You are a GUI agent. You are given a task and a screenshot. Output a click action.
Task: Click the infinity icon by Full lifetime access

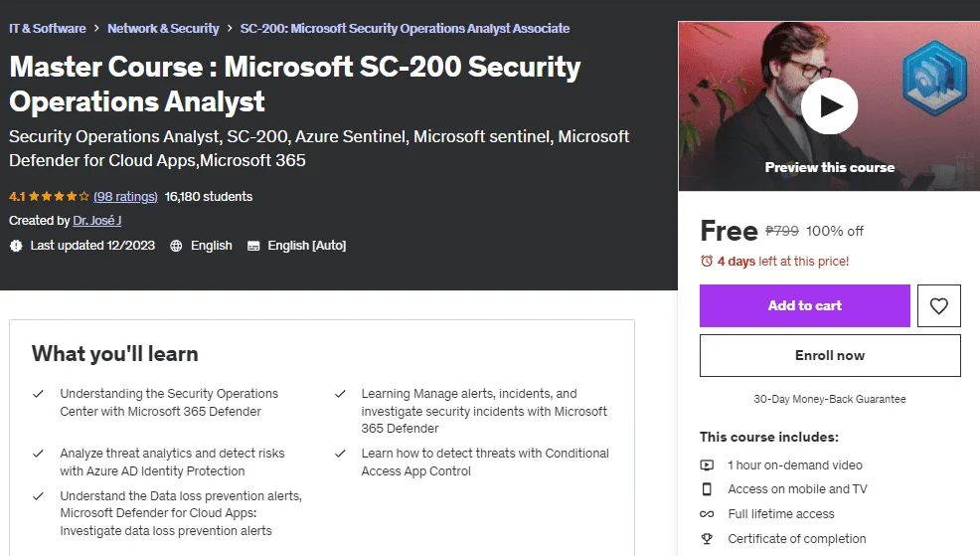coord(707,514)
